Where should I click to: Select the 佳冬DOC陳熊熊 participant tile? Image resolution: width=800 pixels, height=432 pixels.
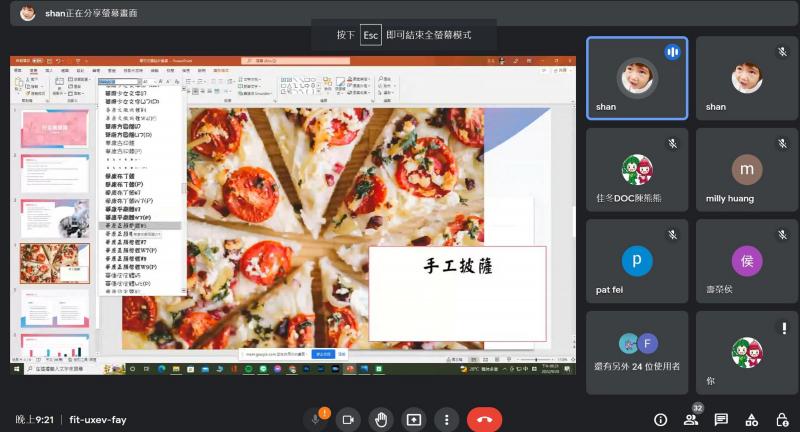tap(637, 170)
